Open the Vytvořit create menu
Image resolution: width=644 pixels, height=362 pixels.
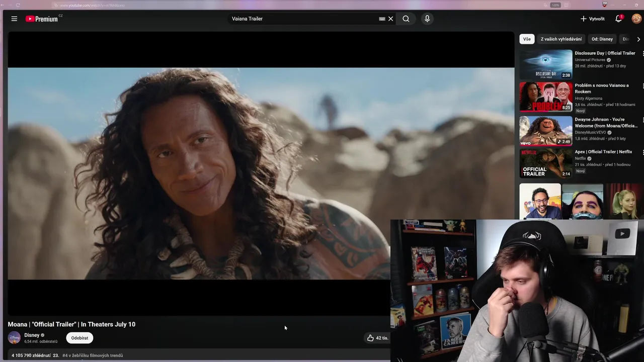click(592, 19)
